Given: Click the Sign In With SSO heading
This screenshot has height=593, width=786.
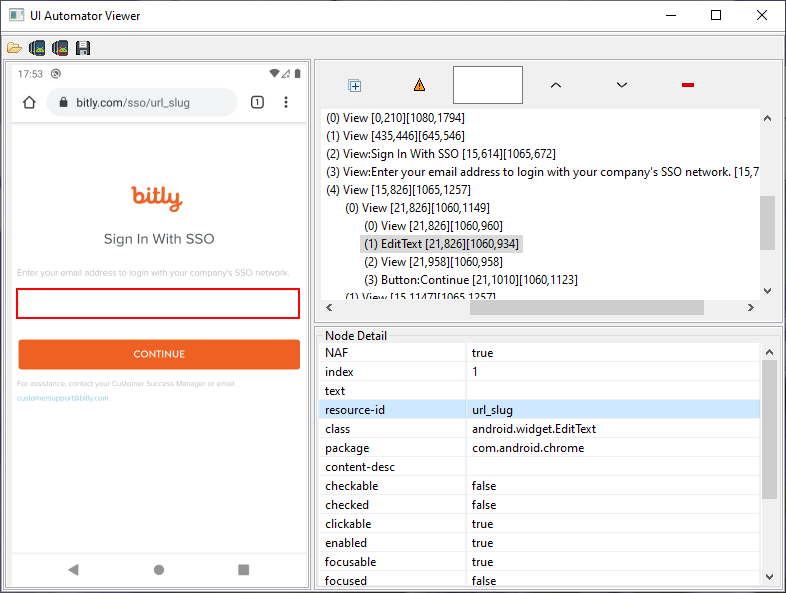Looking at the screenshot, I should coord(159,239).
